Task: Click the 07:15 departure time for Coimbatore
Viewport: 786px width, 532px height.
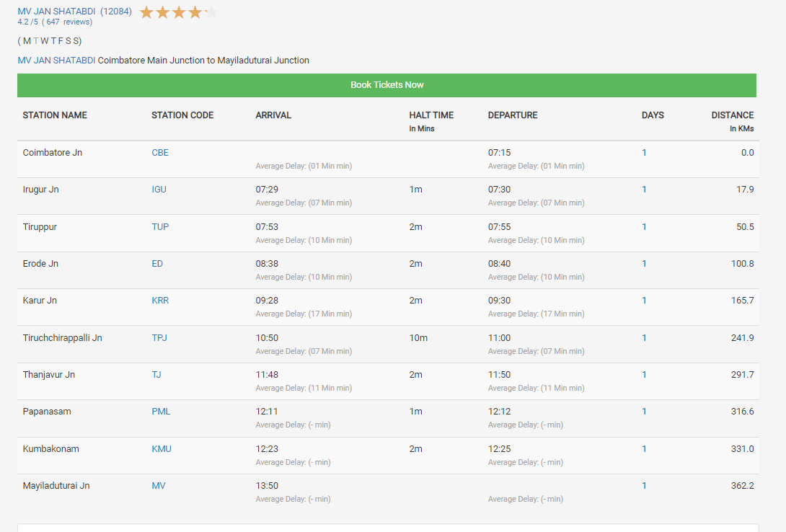Action: point(499,153)
